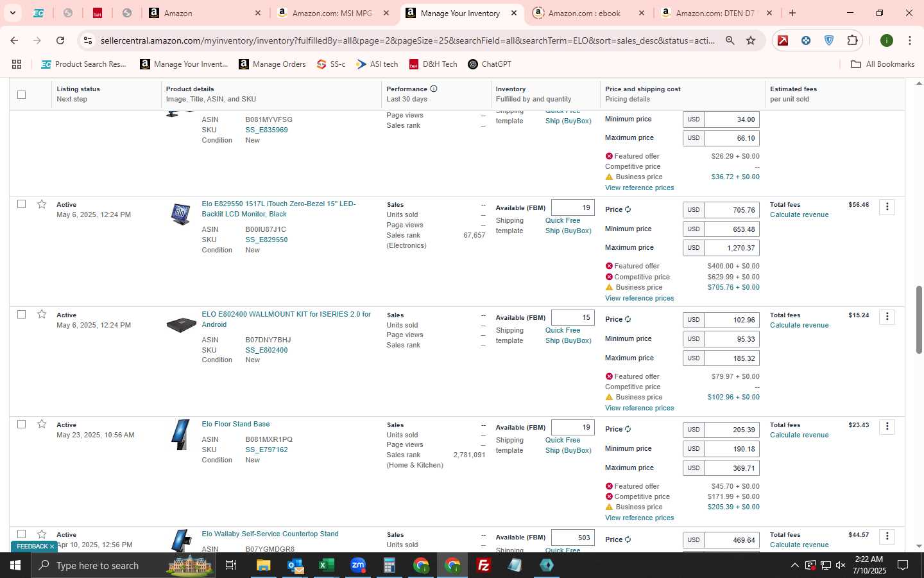Click the site information icon in address bar
The image size is (924, 578).
point(88,40)
